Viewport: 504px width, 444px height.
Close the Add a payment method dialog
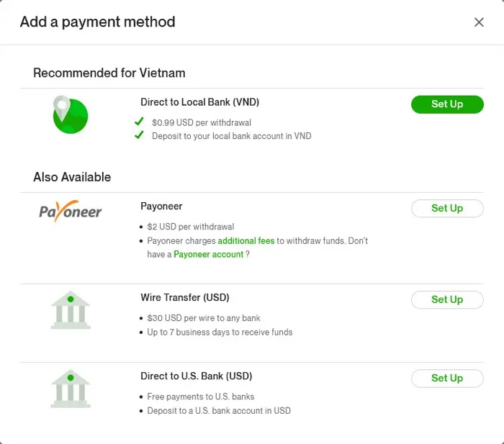pos(479,22)
